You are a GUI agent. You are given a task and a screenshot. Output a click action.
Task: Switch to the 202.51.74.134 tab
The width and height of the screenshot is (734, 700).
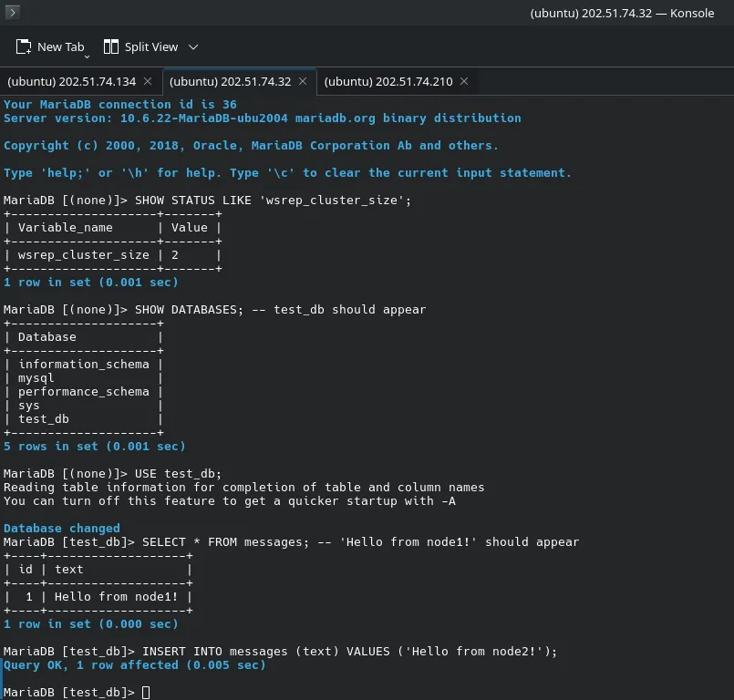click(x=71, y=81)
